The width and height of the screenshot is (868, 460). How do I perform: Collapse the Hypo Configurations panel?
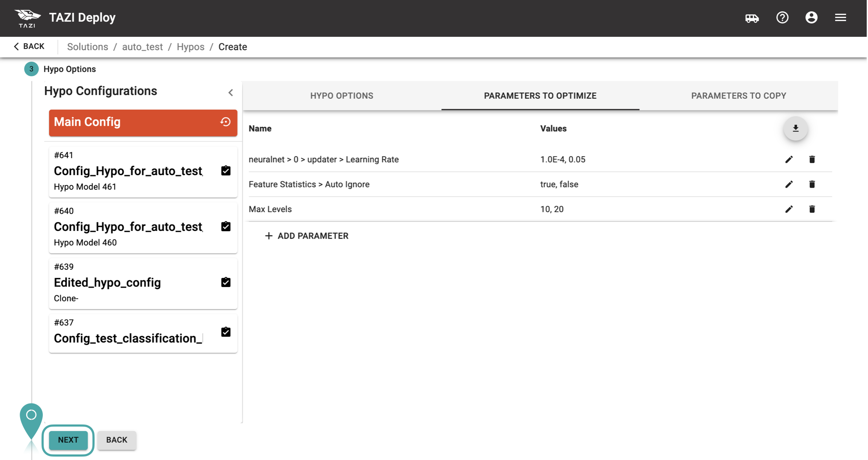coord(231,93)
